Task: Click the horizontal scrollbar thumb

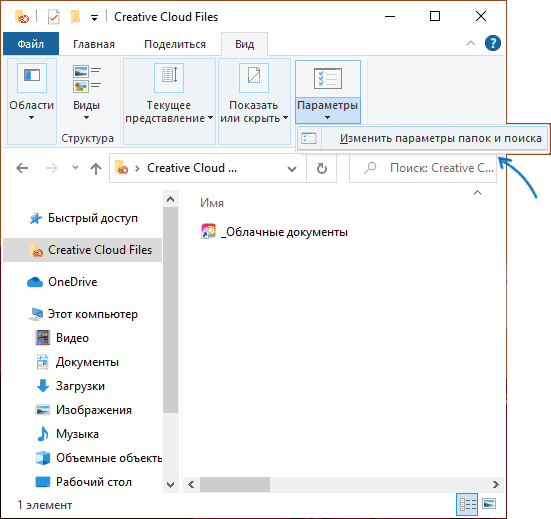Action: (235, 485)
